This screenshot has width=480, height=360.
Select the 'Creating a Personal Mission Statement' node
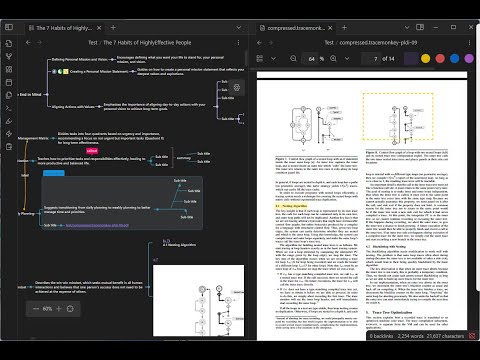coord(99,71)
